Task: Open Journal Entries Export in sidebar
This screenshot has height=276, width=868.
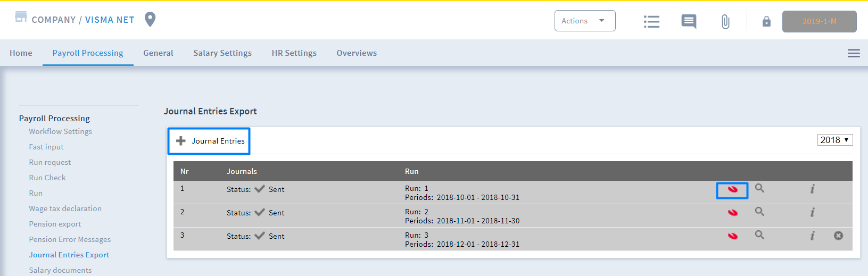Action: pyautogui.click(x=69, y=255)
